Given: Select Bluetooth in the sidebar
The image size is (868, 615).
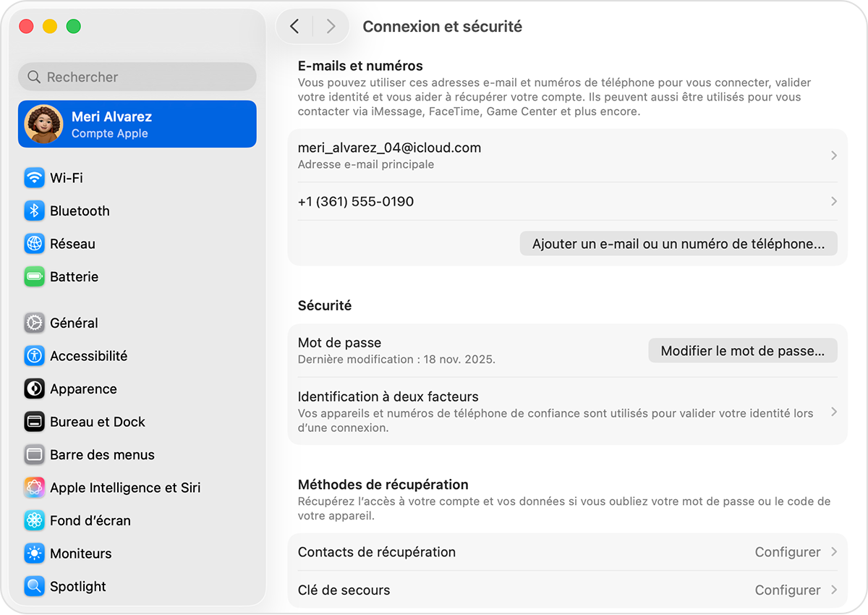Looking at the screenshot, I should (x=80, y=211).
